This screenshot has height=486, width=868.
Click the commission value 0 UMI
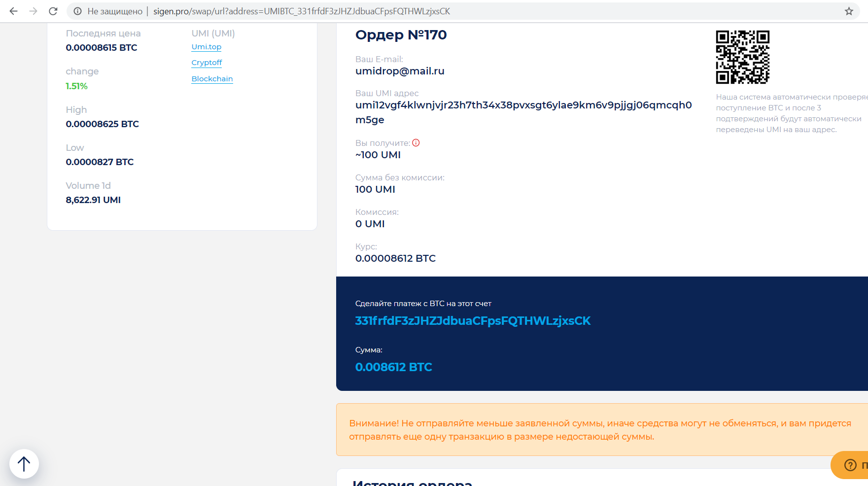tap(370, 224)
